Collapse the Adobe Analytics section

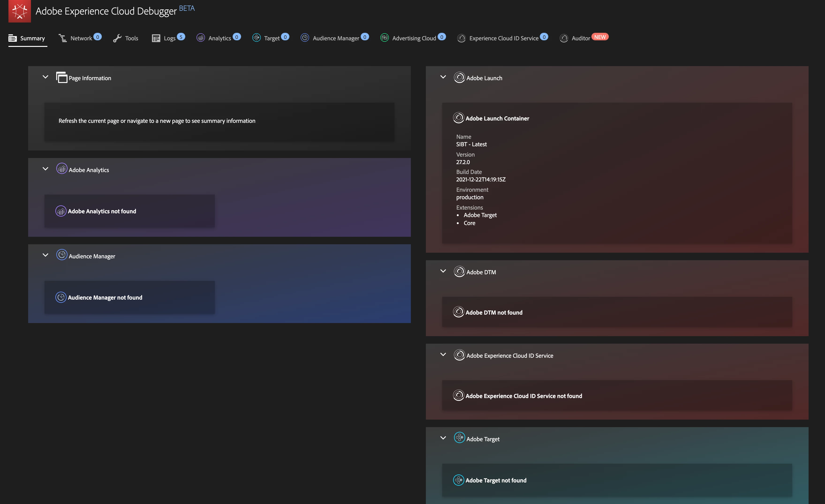45,169
